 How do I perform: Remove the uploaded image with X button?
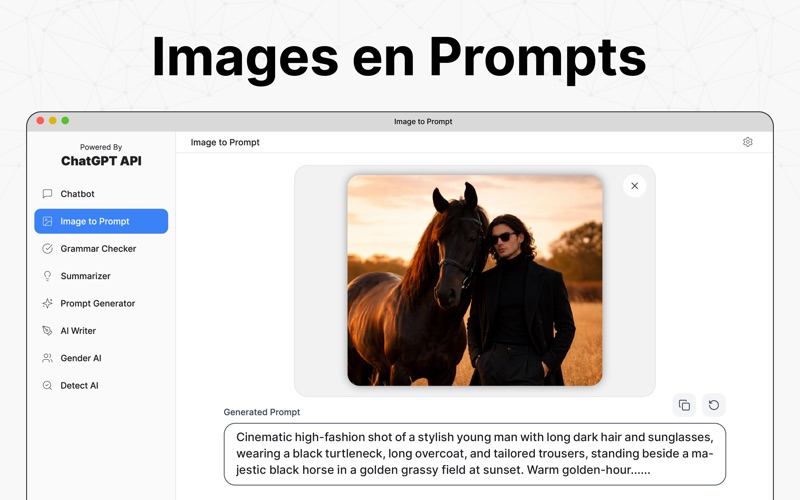click(634, 186)
